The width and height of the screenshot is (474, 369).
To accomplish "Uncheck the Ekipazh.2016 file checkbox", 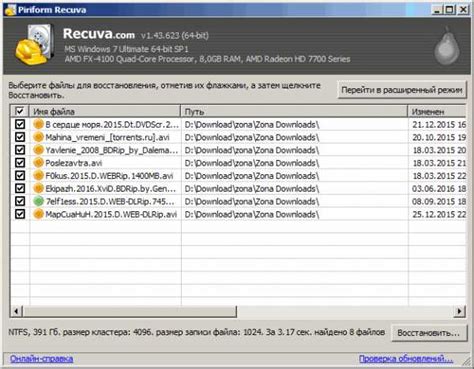I will (x=20, y=188).
